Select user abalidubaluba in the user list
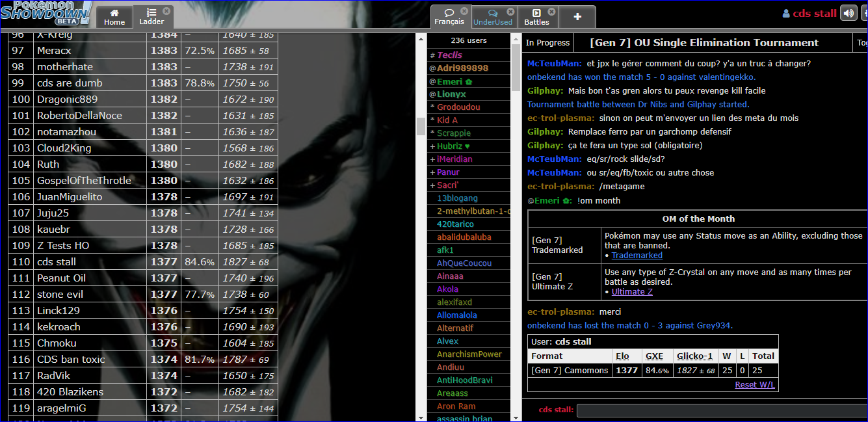The height and width of the screenshot is (422, 868). click(x=468, y=237)
